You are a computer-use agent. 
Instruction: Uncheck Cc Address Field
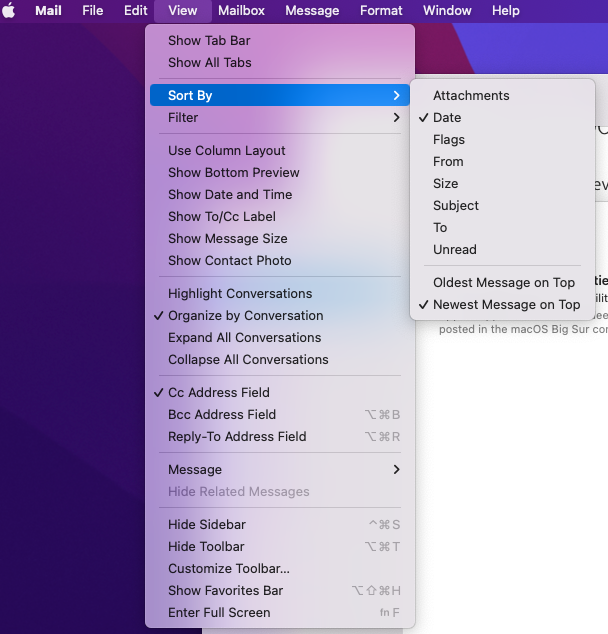(280, 393)
